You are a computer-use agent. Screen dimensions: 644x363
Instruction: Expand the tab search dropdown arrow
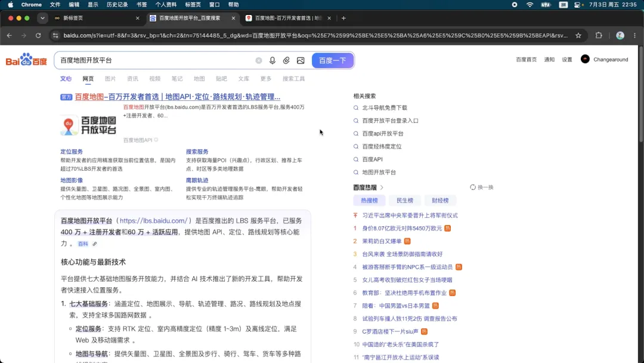click(x=42, y=18)
